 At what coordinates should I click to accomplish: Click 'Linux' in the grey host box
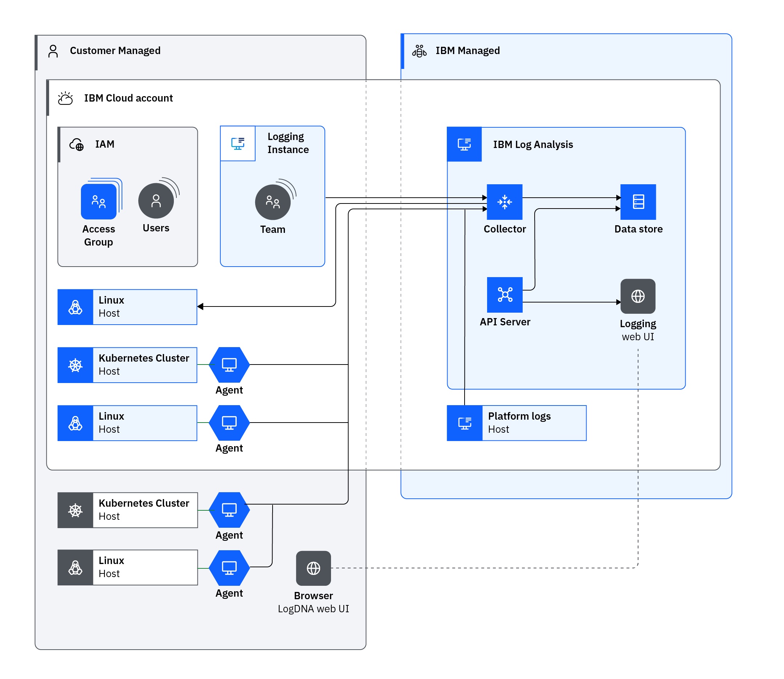coord(111,561)
